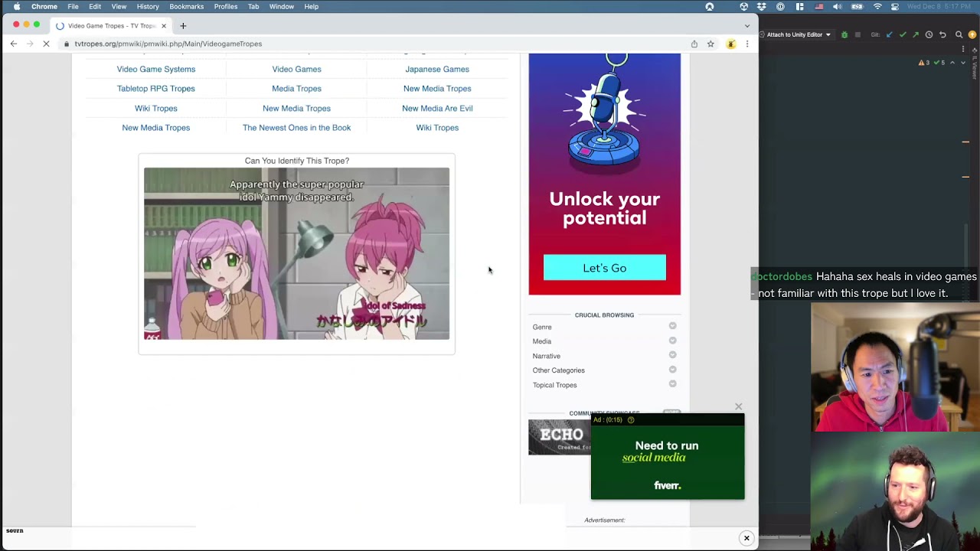Click the warnings count indicator
This screenshot has height=551, width=980.
click(924, 63)
